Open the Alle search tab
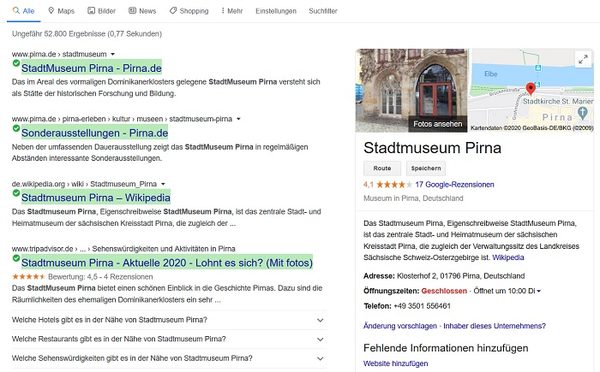This screenshot has height=372, width=600. pyautogui.click(x=23, y=11)
